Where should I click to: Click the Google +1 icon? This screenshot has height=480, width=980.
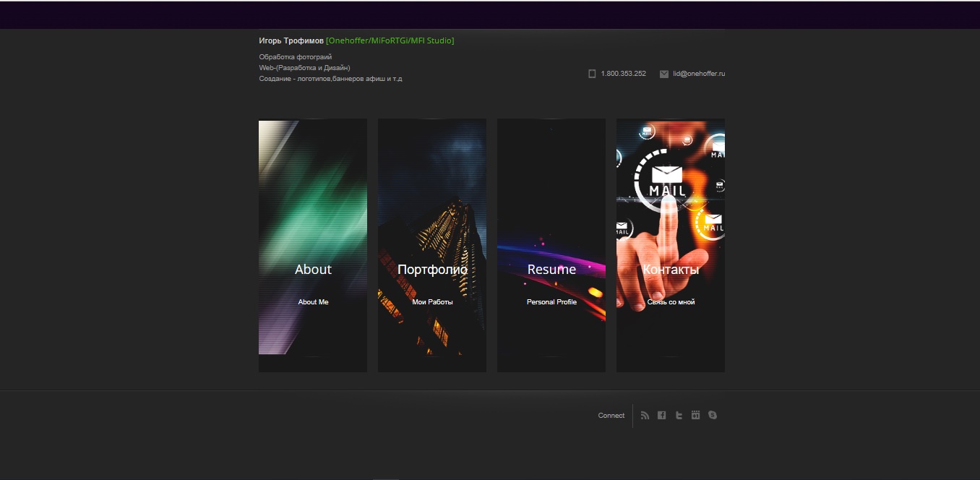coord(695,416)
